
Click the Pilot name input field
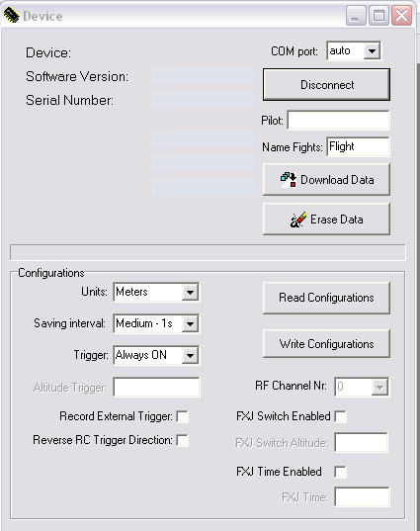click(x=338, y=120)
